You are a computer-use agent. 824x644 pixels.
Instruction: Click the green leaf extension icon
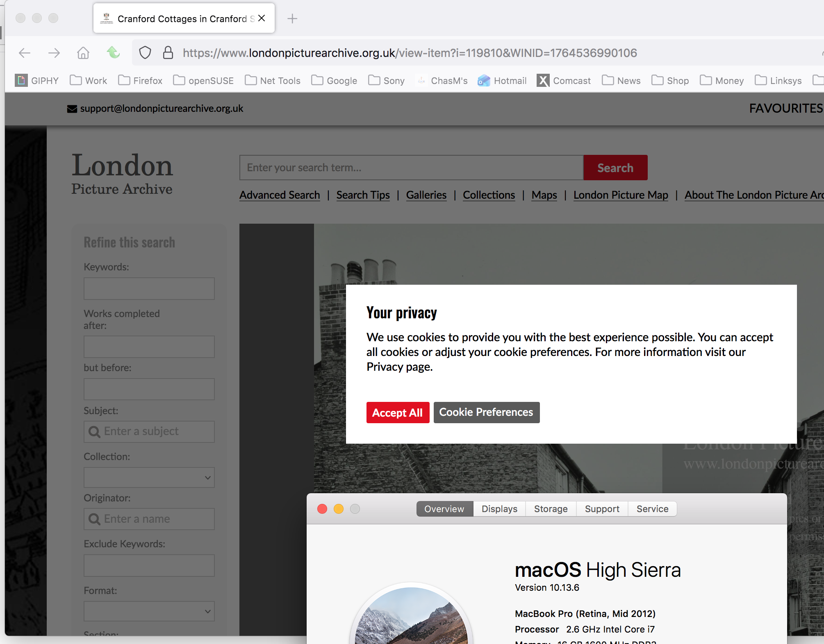(x=113, y=52)
